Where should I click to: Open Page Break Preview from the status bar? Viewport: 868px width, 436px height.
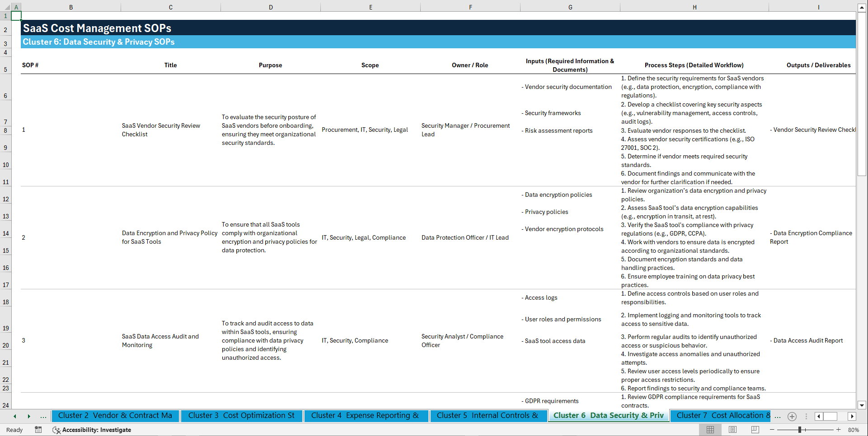[x=755, y=430]
